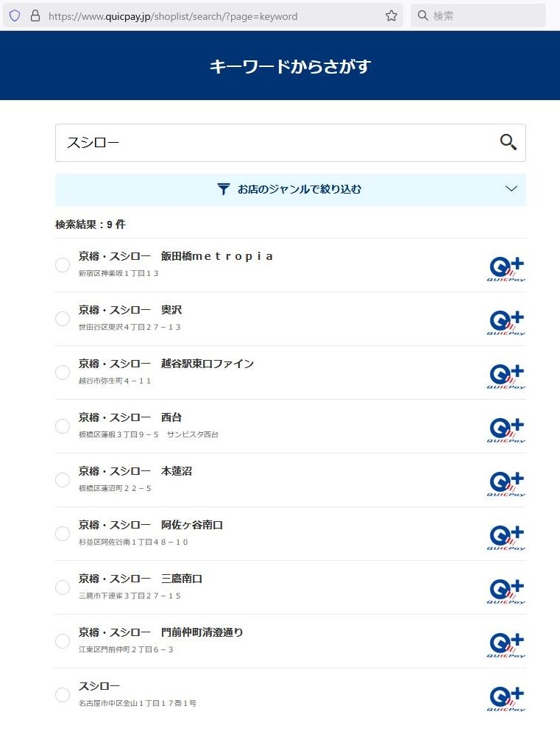Screen dimensions: 560x731
Task: Open 京樽・スシロー 越谷駅東口ファイン store name
Action: point(166,363)
